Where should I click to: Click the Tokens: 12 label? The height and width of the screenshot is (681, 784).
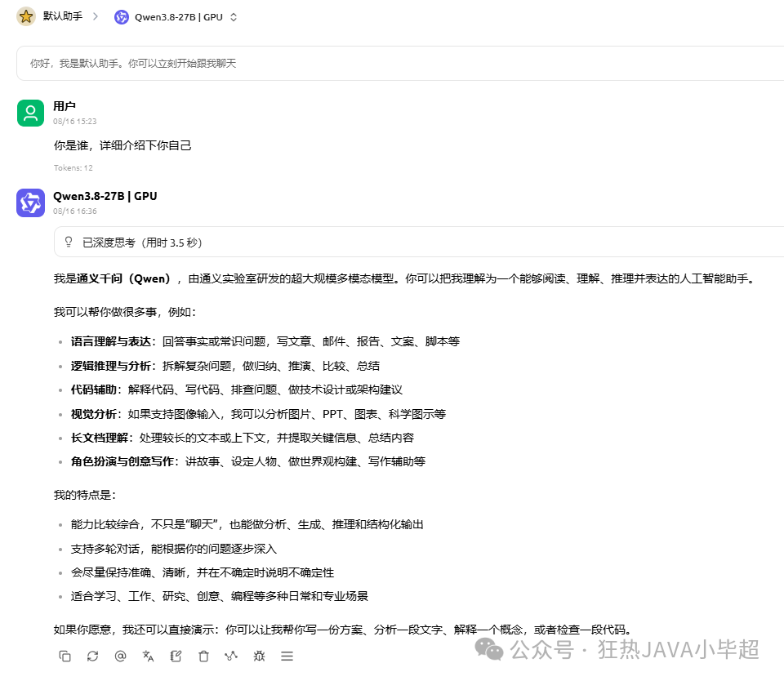[73, 168]
